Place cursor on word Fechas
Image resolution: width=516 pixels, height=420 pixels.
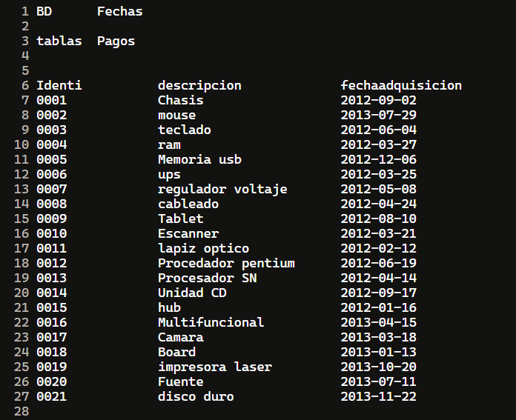(x=120, y=12)
